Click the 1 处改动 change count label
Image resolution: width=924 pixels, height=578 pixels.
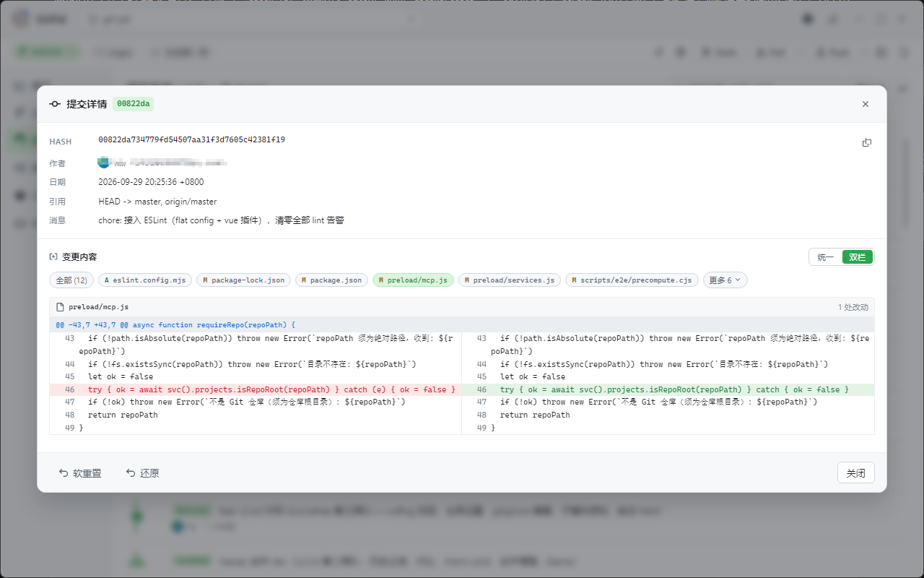[x=853, y=307]
